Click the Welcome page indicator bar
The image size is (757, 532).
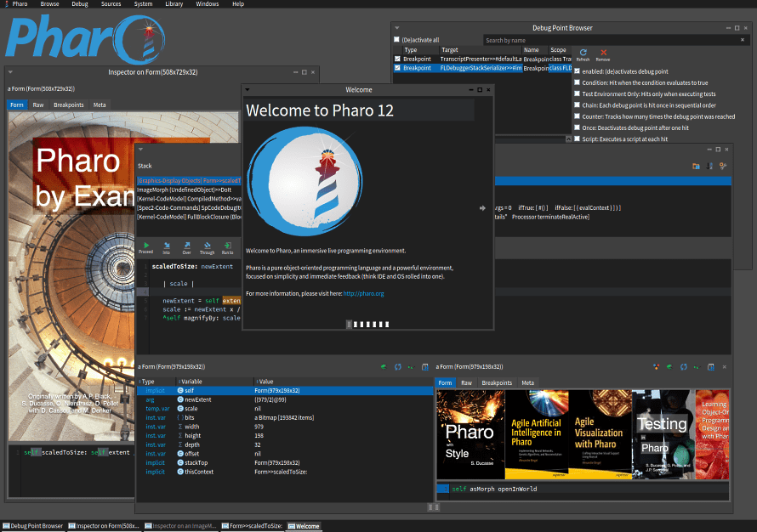coord(368,324)
